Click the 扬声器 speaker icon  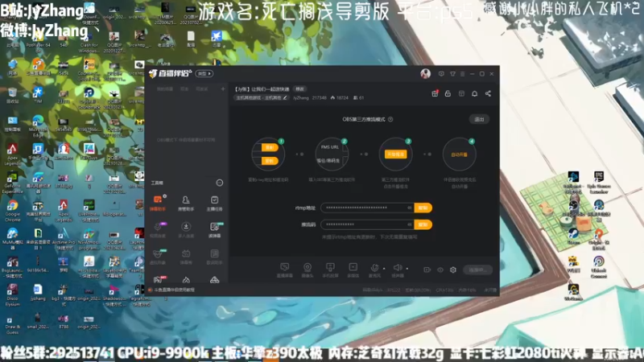click(x=397, y=268)
